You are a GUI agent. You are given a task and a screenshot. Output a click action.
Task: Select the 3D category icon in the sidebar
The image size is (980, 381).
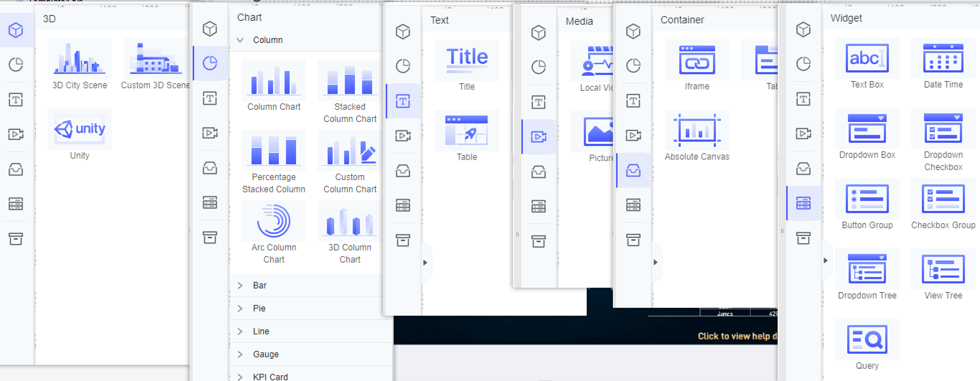click(15, 31)
